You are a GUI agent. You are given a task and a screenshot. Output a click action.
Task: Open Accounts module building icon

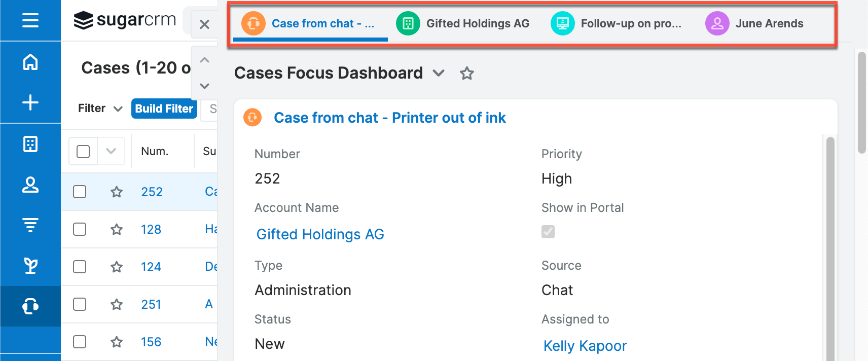pos(30,144)
